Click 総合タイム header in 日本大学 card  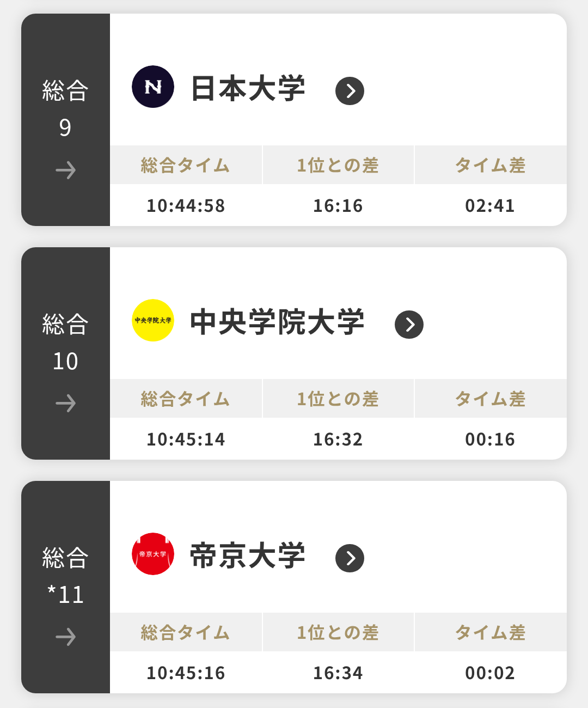[x=186, y=166]
